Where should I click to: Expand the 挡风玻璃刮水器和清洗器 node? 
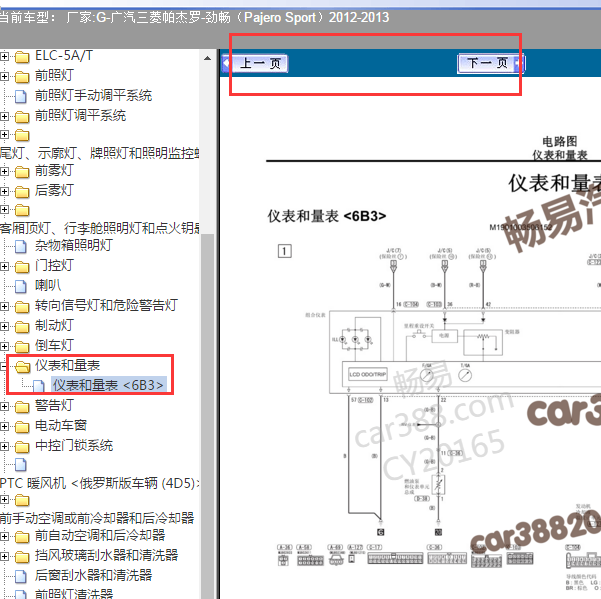coord(4,556)
